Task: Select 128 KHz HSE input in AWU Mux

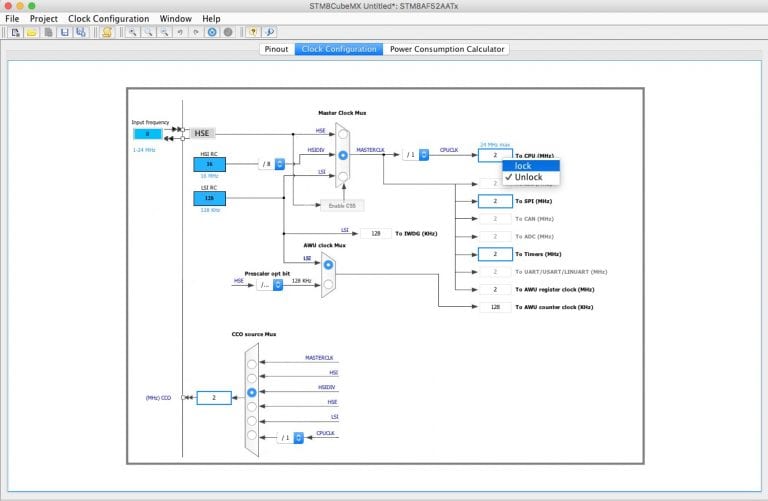Action: tap(328, 284)
